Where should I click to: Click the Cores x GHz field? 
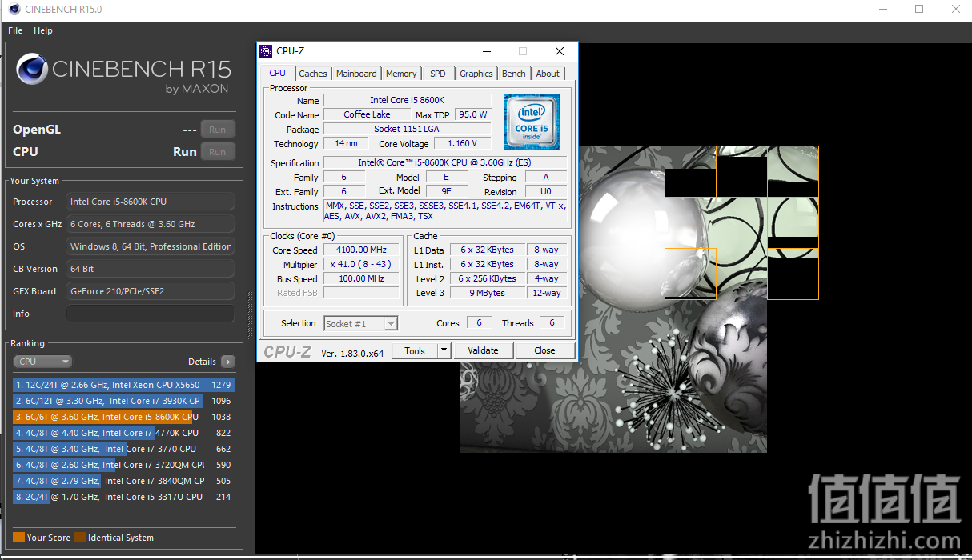151,224
